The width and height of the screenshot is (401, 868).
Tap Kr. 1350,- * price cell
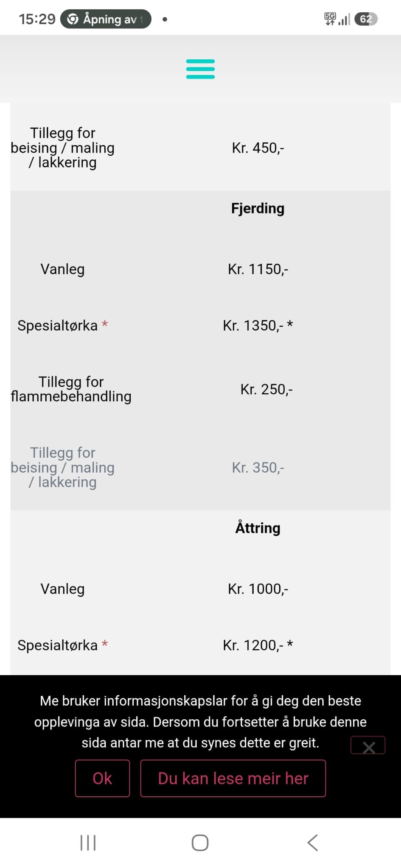pos(258,325)
